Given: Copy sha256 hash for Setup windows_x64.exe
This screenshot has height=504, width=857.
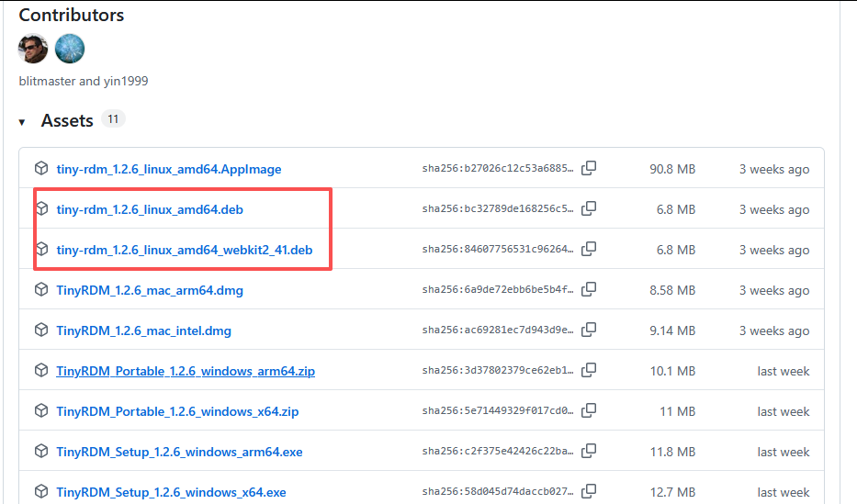Looking at the screenshot, I should click(x=589, y=491).
